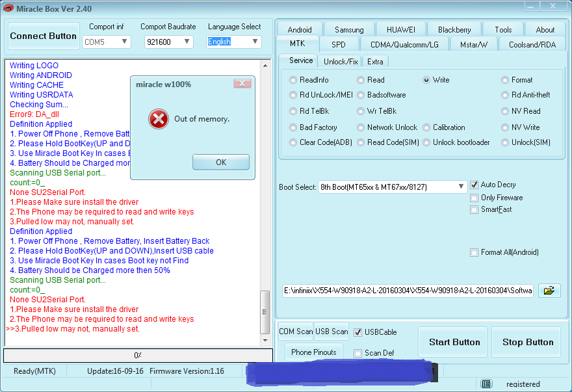572x392 pixels.
Task: Toggle the Auto Decry checkbox
Action: [x=474, y=185]
